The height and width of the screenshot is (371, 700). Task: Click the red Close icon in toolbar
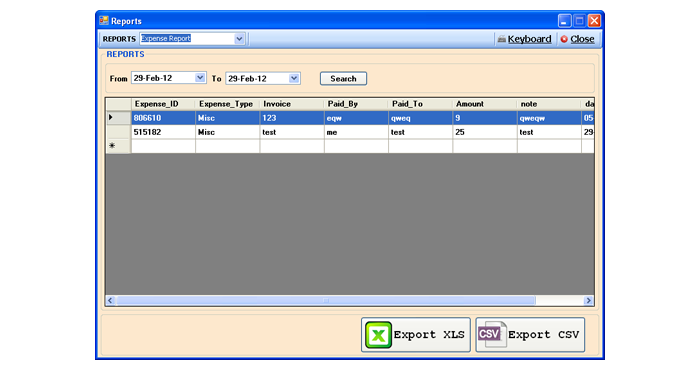pyautogui.click(x=564, y=39)
